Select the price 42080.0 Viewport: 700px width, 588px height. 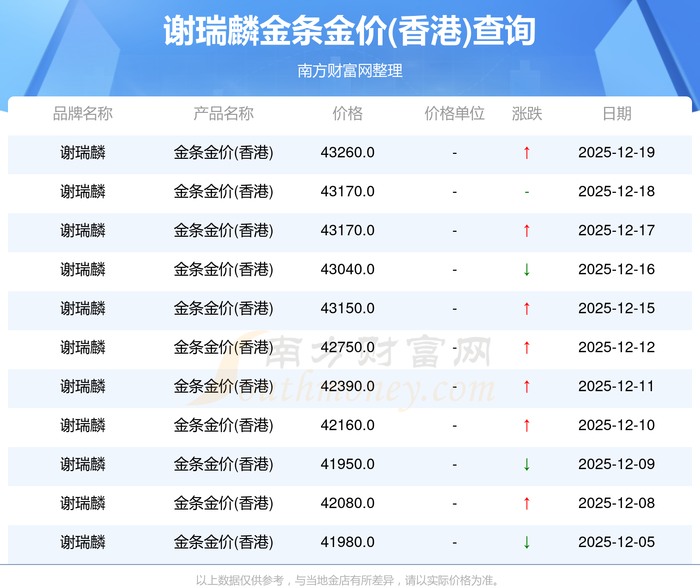coord(347,503)
